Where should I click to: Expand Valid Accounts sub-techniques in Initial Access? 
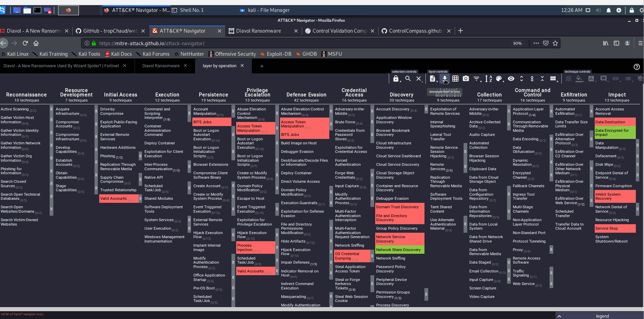click(x=140, y=198)
